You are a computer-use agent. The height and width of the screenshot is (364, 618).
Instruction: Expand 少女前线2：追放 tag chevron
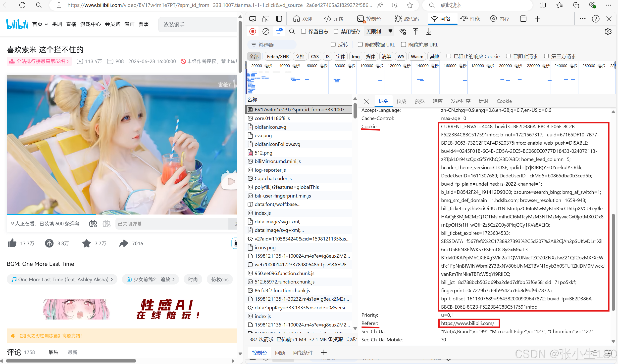click(173, 280)
